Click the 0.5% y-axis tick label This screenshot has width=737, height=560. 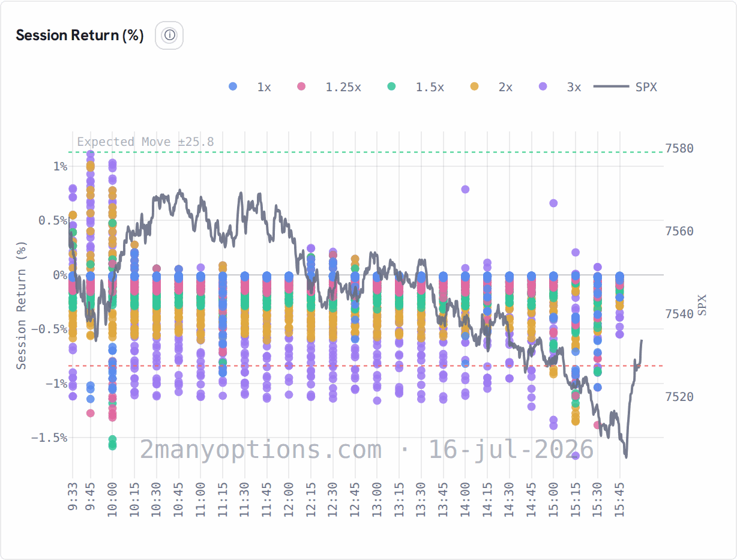click(x=53, y=220)
